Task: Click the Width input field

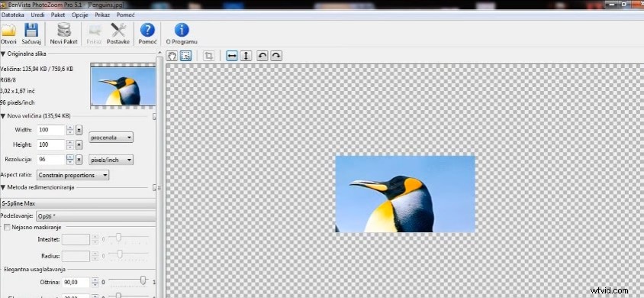Action: click(x=51, y=131)
